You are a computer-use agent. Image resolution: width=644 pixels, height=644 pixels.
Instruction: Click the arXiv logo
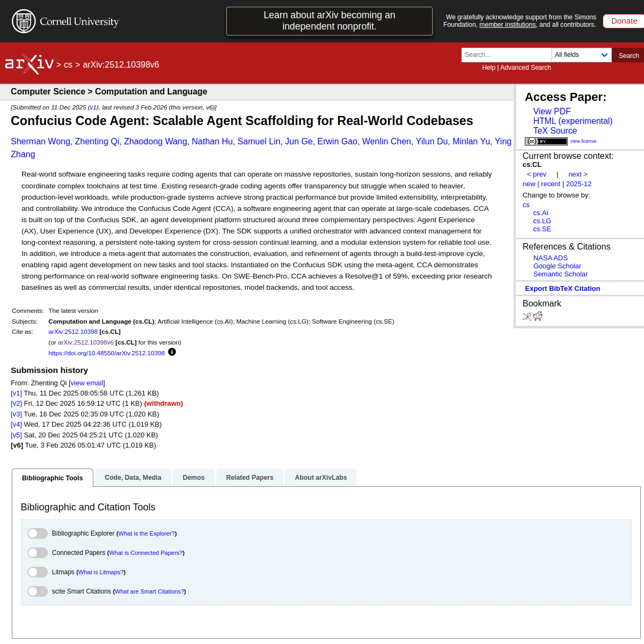click(x=30, y=64)
